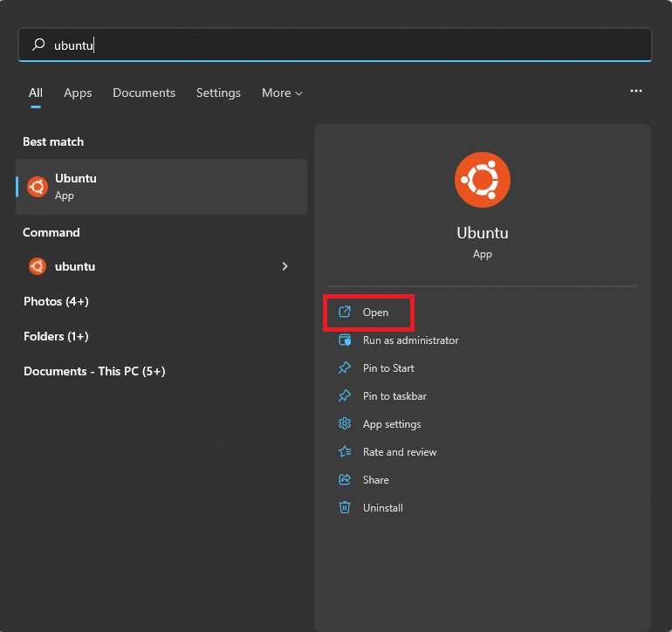This screenshot has width=672, height=632.
Task: Click the Run as administrator shield icon
Action: (x=345, y=340)
